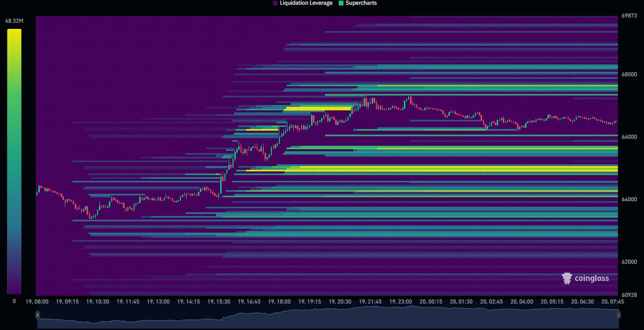Click the 48.32M maximum color scale label
644x330 pixels.
(13, 21)
